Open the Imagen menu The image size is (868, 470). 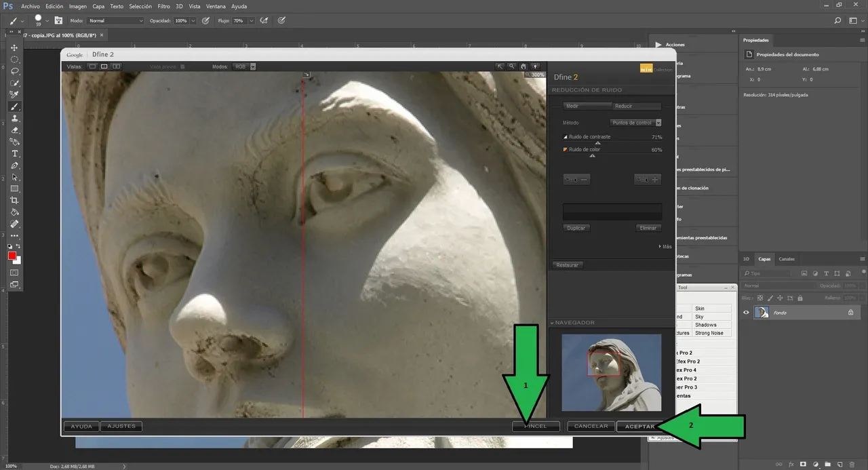[x=78, y=6]
